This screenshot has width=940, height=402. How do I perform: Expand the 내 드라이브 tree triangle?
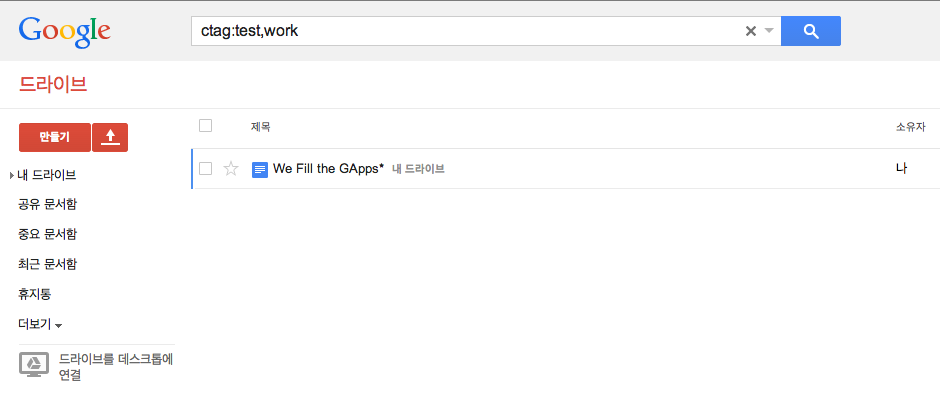click(12, 176)
